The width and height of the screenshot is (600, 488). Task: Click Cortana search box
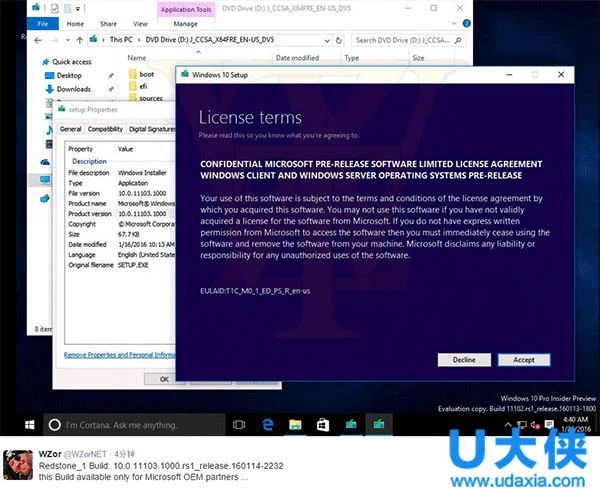pos(134,425)
